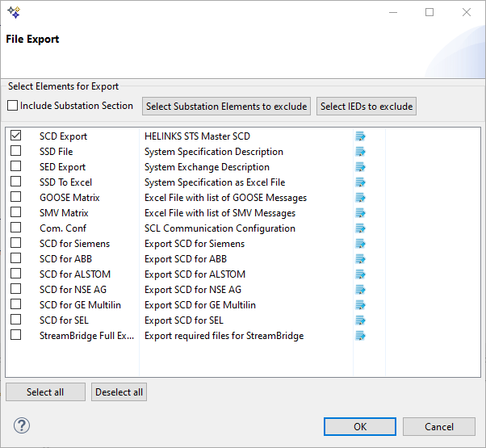Viewport: 486px width, 448px height.
Task: Click the export icon in StreamBridge Full Export row
Action: [360, 336]
